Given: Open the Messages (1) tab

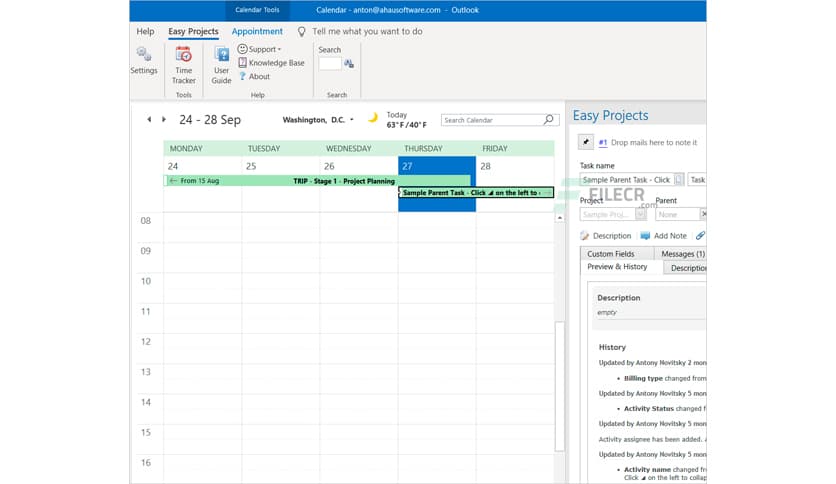Looking at the screenshot, I should click(x=681, y=254).
